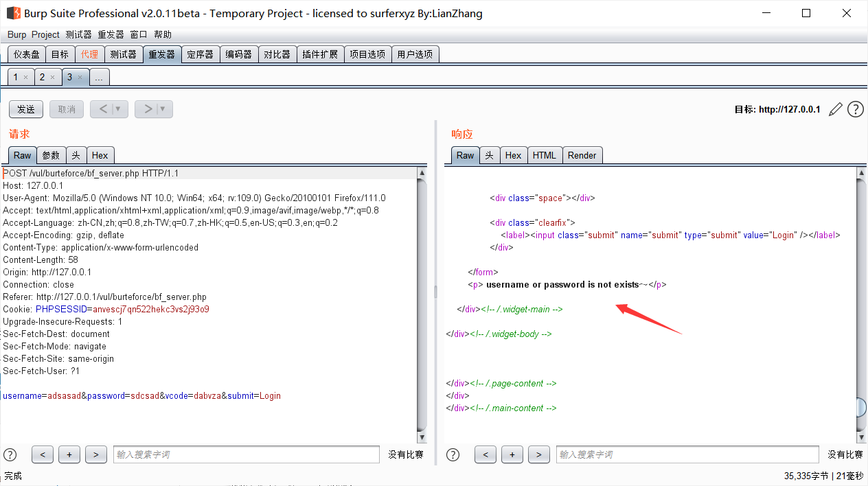Image resolution: width=868 pixels, height=486 pixels.
Task: Switch to the 代理 tab
Action: [89, 54]
